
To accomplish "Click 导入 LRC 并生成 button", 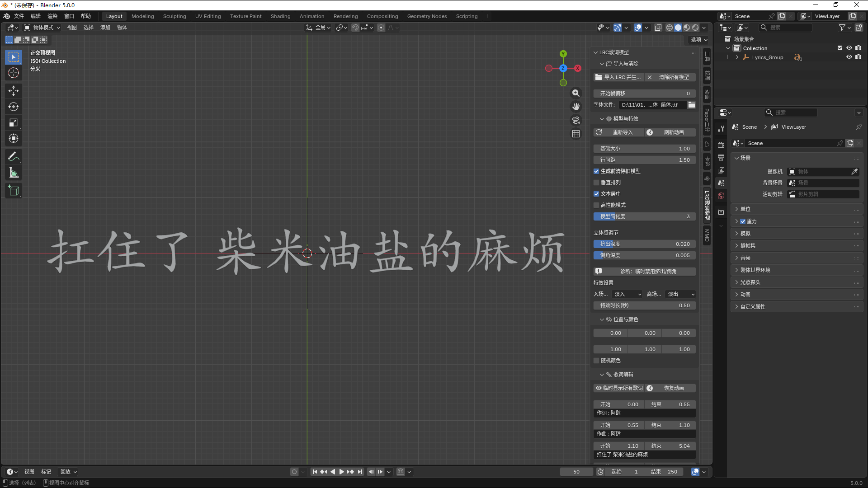I will pyautogui.click(x=618, y=77).
